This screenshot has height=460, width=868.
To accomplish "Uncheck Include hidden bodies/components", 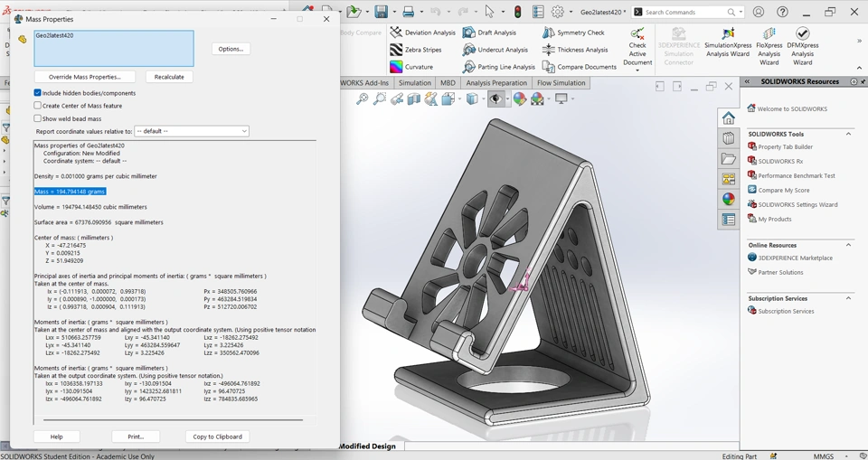I will 38,93.
